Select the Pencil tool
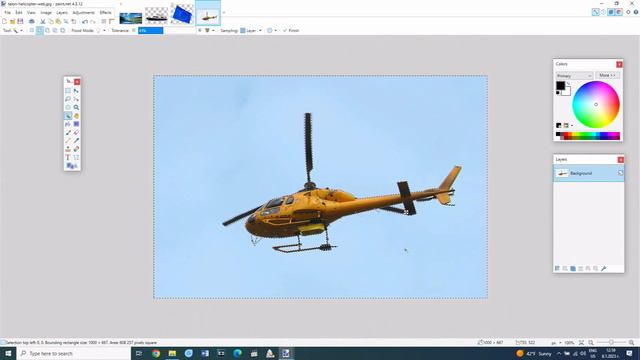The image size is (640, 360). click(x=68, y=141)
